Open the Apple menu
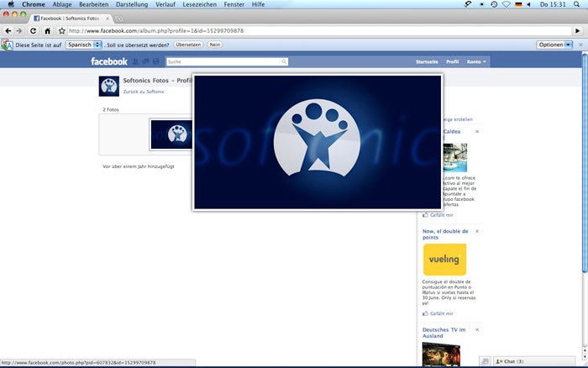 point(11,4)
